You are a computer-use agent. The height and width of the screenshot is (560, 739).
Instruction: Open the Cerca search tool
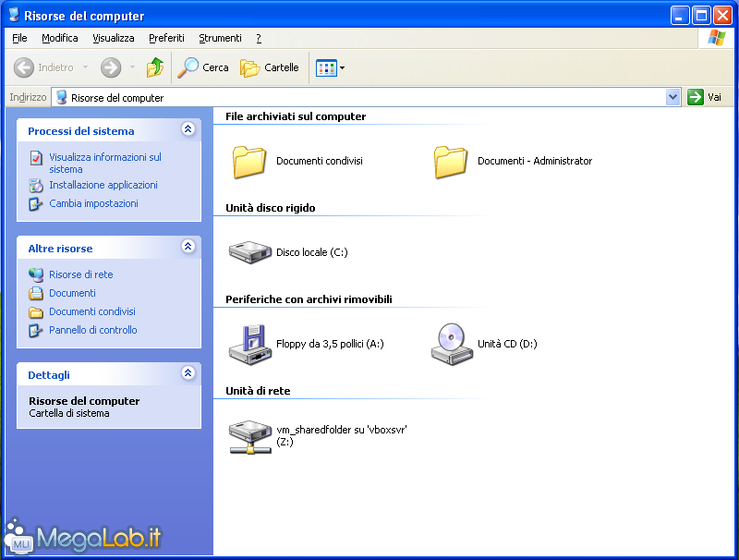pyautogui.click(x=203, y=67)
